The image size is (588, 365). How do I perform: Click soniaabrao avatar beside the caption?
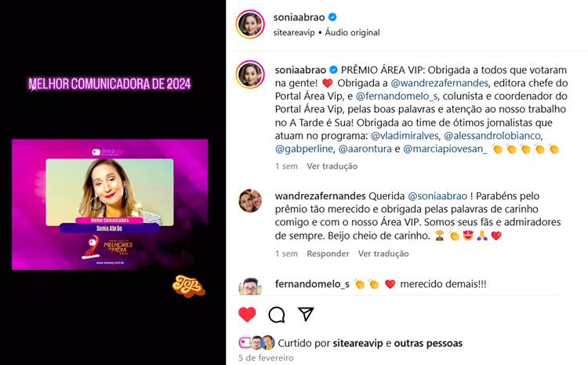[x=250, y=75]
